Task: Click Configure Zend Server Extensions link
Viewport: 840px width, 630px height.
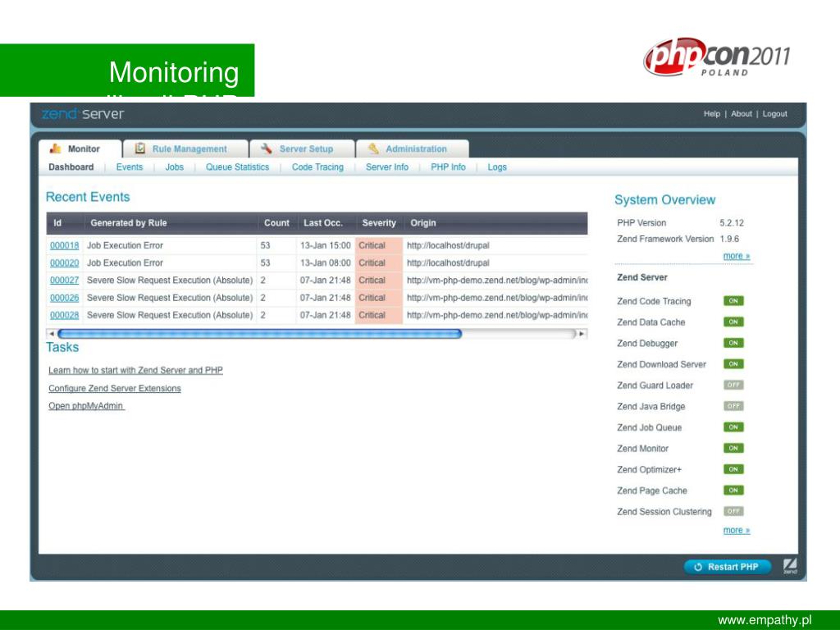Action: pos(115,388)
